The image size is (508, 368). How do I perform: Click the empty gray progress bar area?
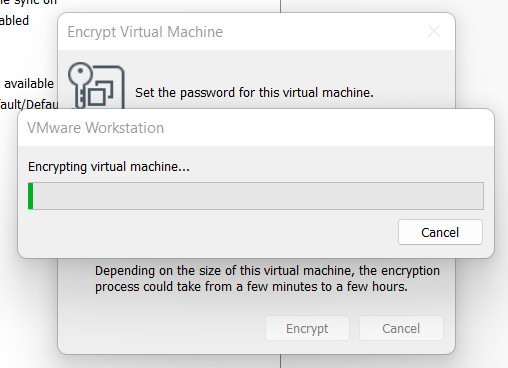pos(258,196)
